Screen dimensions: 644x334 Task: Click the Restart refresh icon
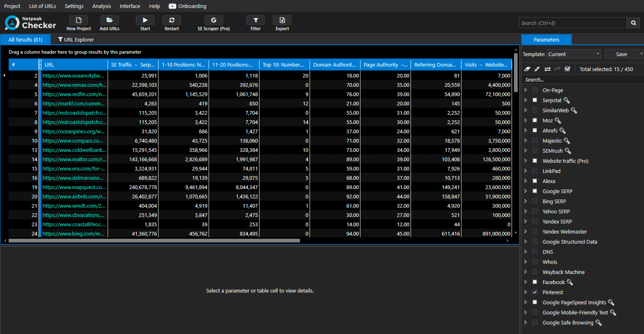tap(172, 20)
